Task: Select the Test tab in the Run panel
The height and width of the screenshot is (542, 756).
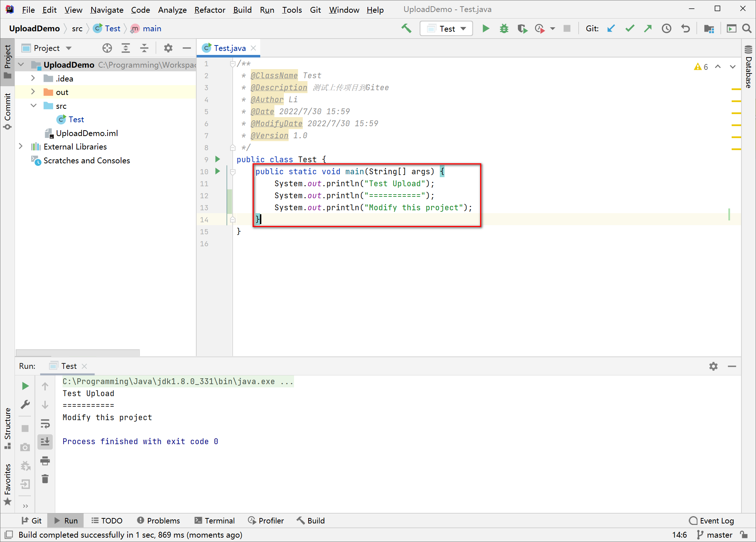Action: pos(69,366)
